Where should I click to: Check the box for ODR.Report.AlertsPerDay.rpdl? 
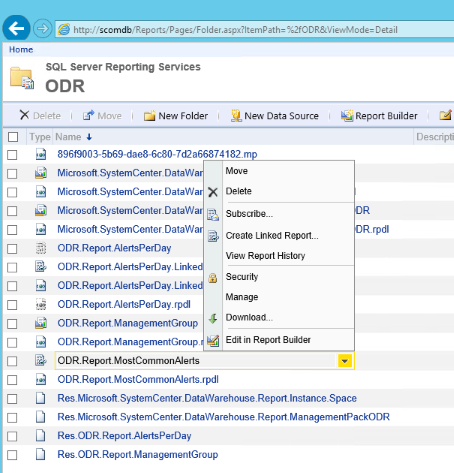pos(12,305)
